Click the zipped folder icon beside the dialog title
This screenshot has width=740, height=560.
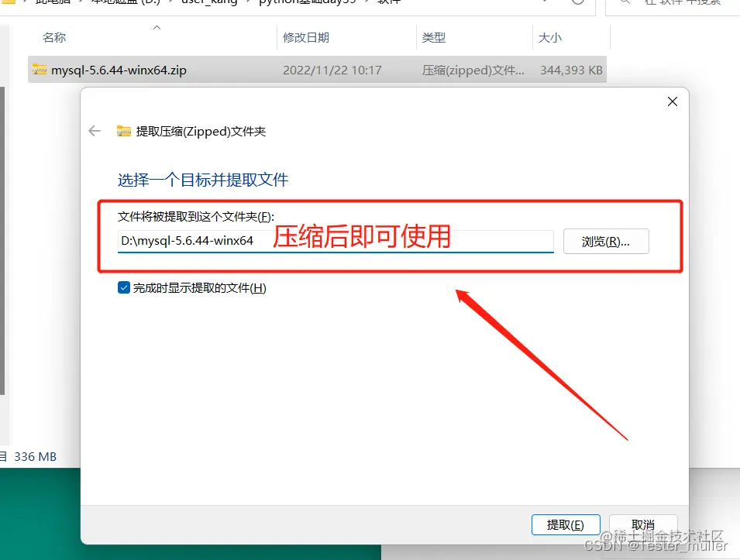124,131
